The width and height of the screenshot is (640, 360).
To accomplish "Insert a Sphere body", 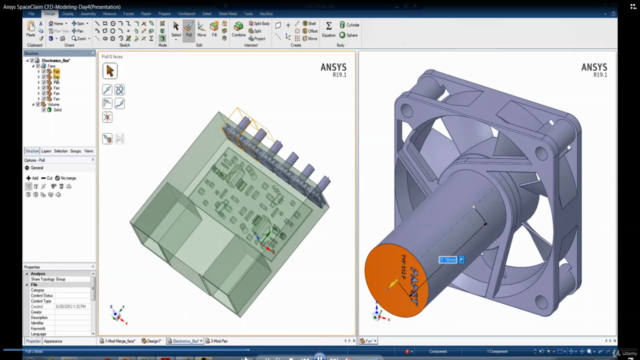I will (x=349, y=35).
